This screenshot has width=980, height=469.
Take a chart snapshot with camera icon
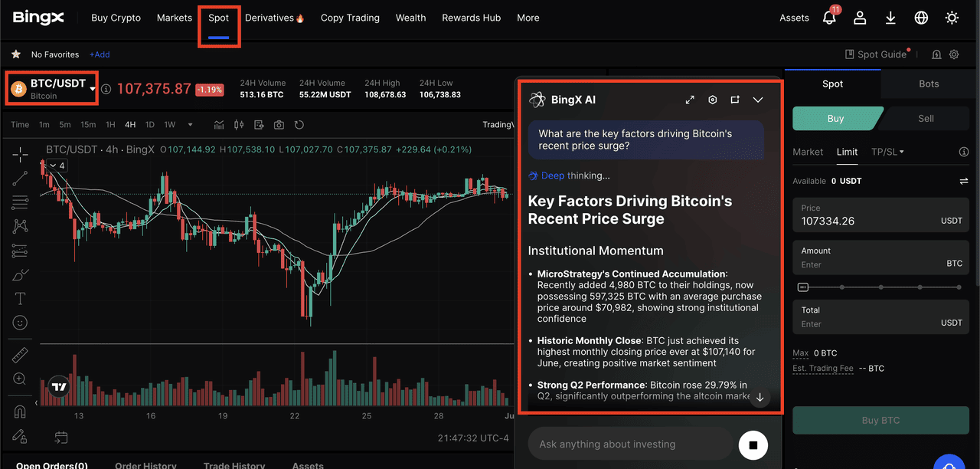[279, 125]
